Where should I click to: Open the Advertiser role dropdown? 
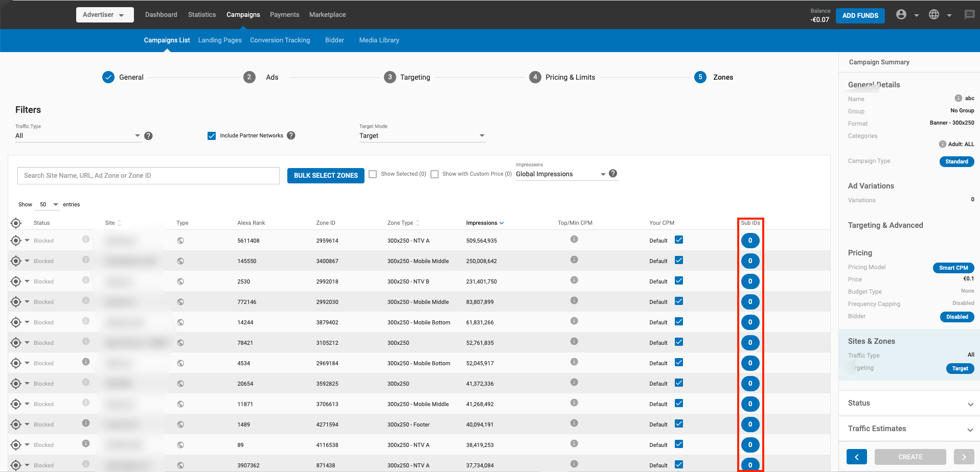pos(105,15)
